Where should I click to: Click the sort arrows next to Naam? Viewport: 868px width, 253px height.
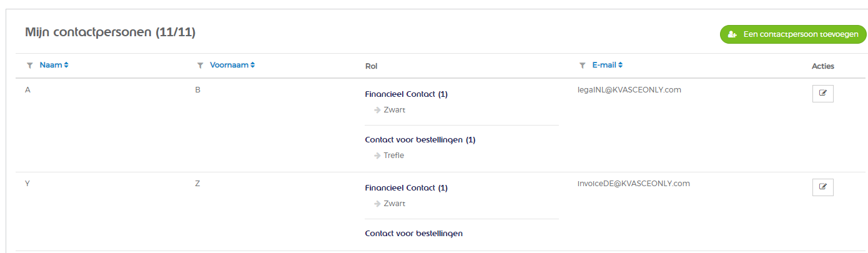pyautogui.click(x=66, y=65)
